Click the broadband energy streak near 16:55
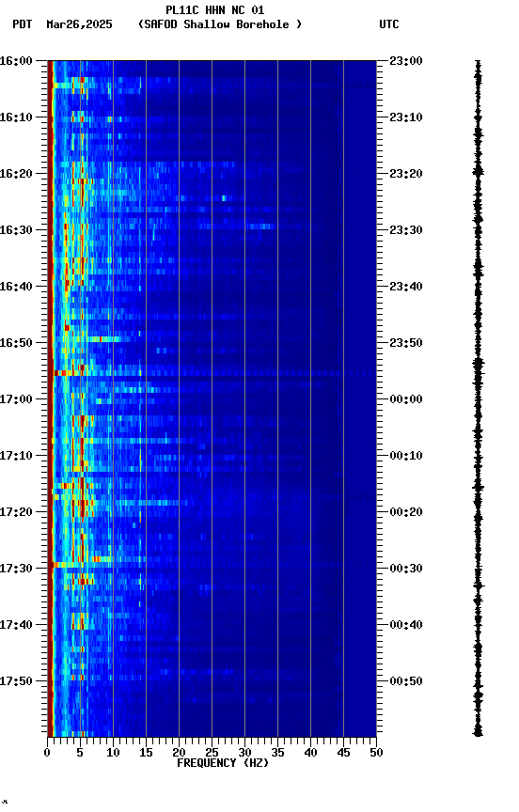Viewport: 519px width, 812px height. point(212,373)
